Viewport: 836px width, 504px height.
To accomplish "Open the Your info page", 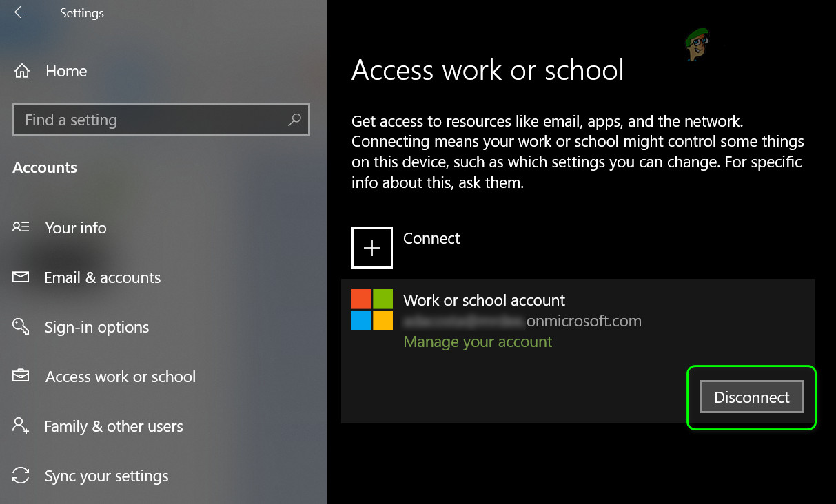I will tap(76, 228).
